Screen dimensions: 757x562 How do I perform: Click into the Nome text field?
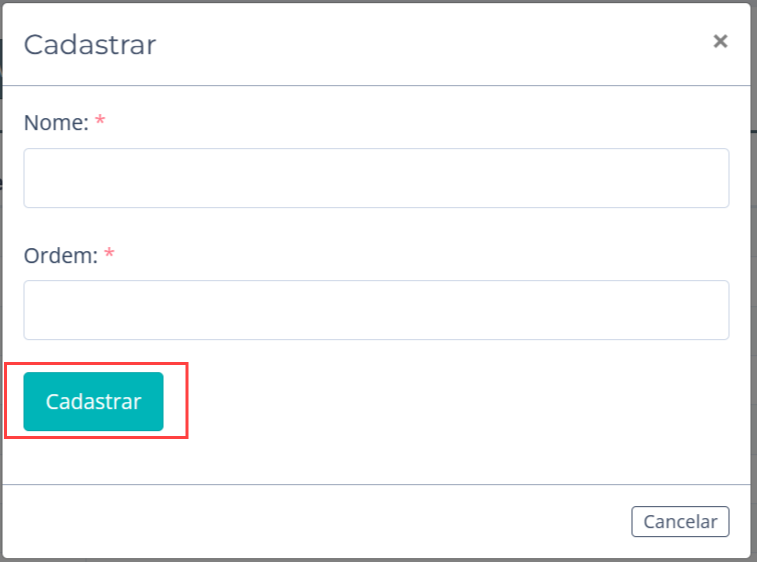pos(376,178)
